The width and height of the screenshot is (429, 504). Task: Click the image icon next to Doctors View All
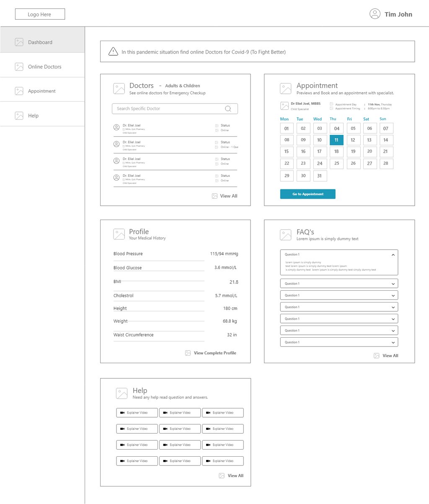(214, 196)
